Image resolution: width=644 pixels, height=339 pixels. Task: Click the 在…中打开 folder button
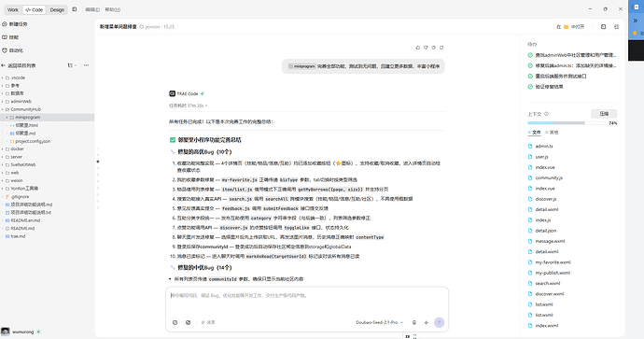click(570, 27)
